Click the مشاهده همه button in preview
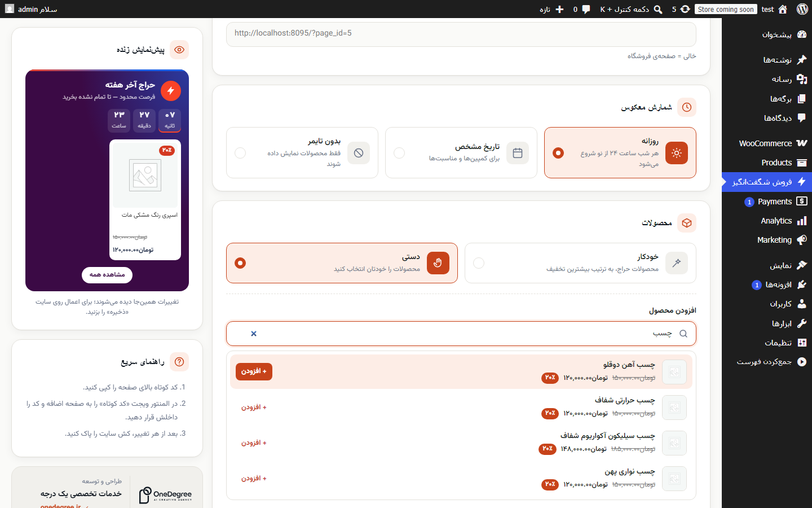The width and height of the screenshot is (812, 508). point(107,275)
